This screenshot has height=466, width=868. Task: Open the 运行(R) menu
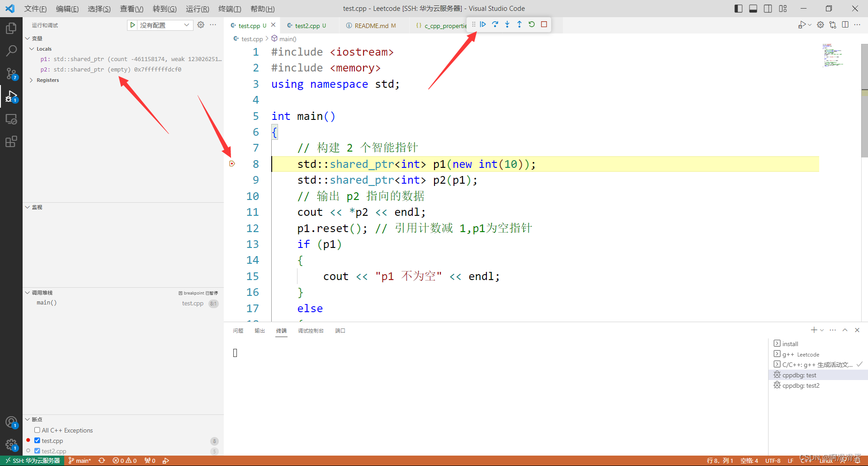point(197,9)
